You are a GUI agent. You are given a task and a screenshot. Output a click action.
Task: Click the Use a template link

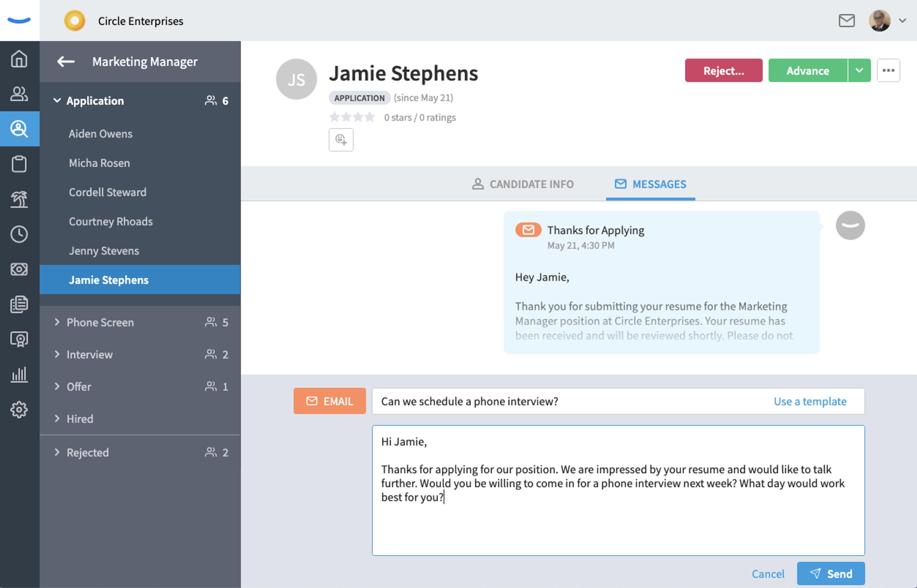810,402
